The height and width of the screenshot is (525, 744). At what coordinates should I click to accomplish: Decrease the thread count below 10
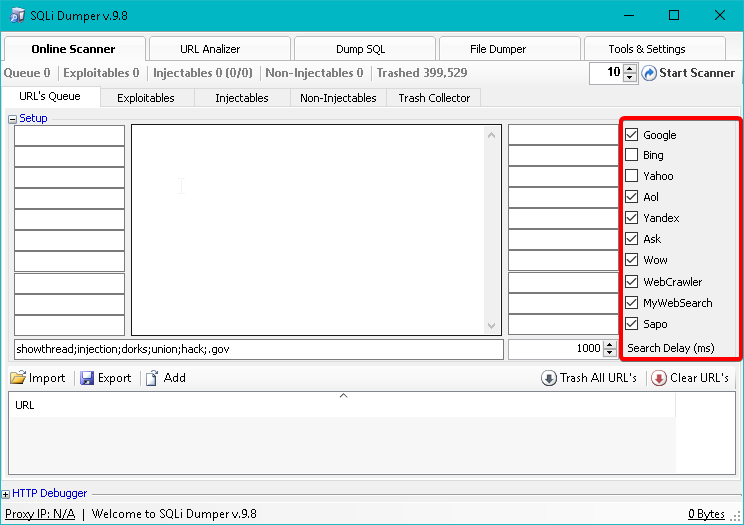(630, 77)
